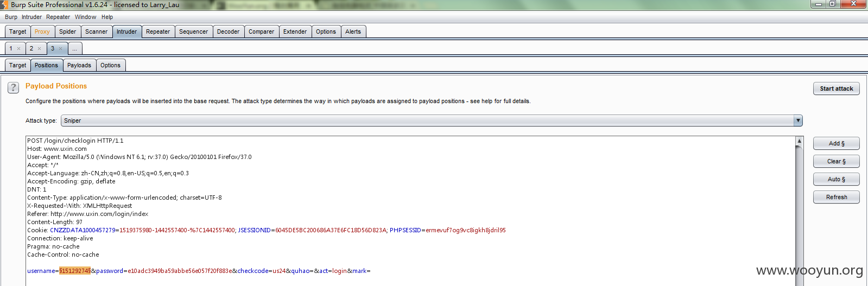Open the Repeater menu in menu bar
The height and width of the screenshot is (286, 868).
58,17
